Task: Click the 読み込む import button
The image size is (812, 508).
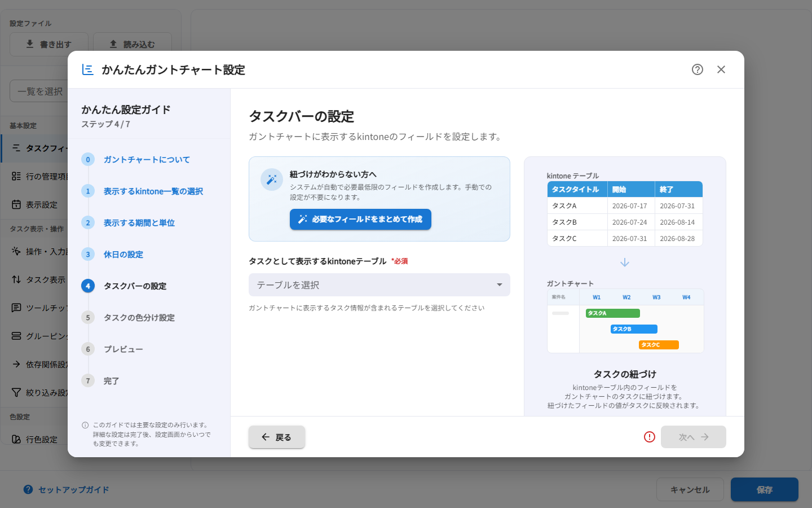Action: (x=133, y=44)
